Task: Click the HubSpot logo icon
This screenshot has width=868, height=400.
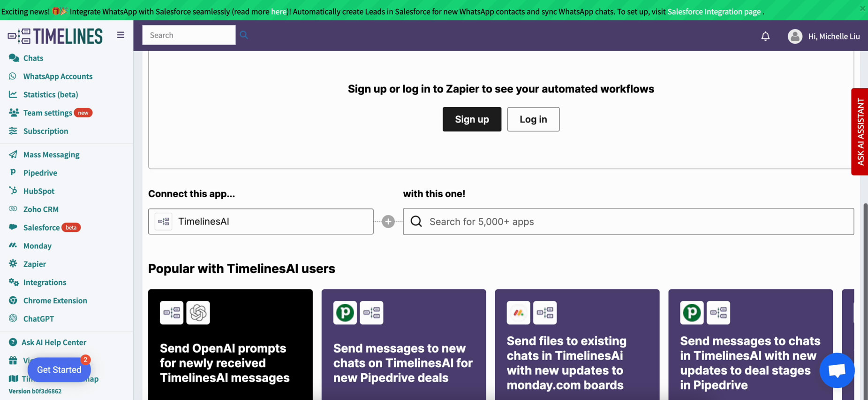Action: 13,191
